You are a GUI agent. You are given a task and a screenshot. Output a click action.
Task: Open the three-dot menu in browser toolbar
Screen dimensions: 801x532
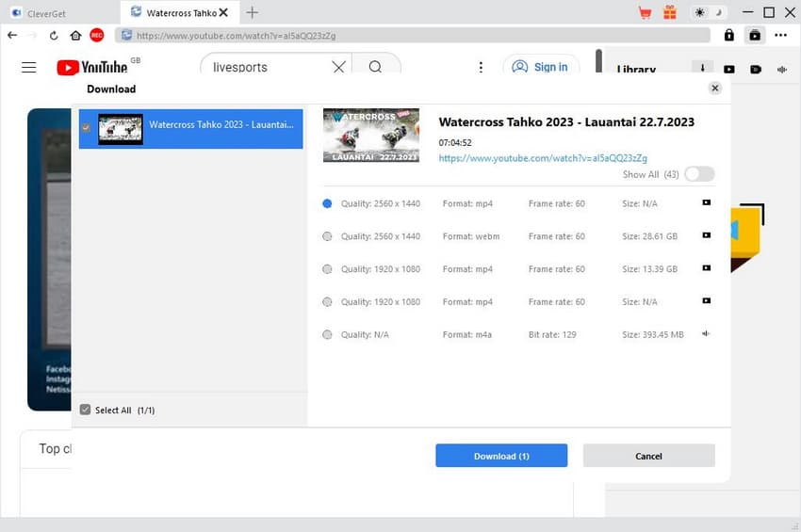(x=780, y=35)
